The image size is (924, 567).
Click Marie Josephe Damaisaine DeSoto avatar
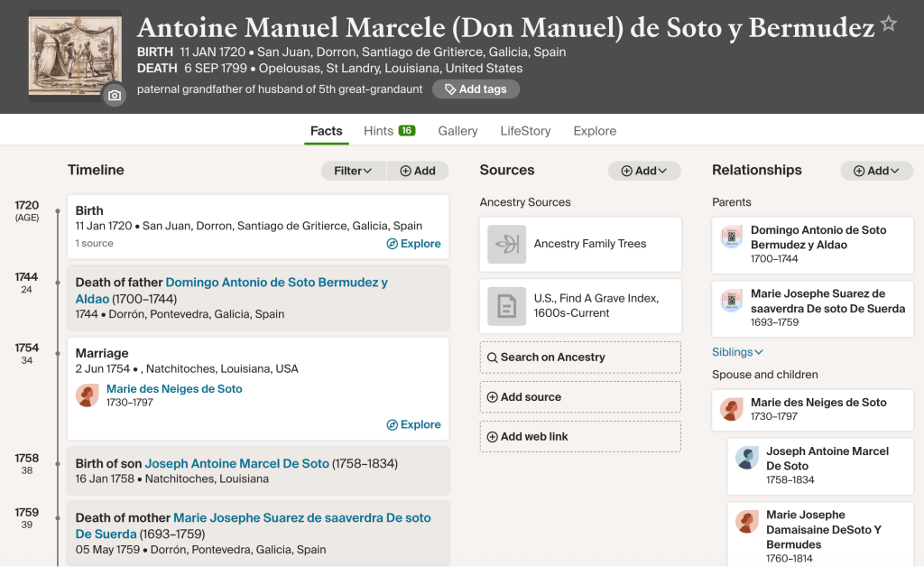pyautogui.click(x=746, y=522)
